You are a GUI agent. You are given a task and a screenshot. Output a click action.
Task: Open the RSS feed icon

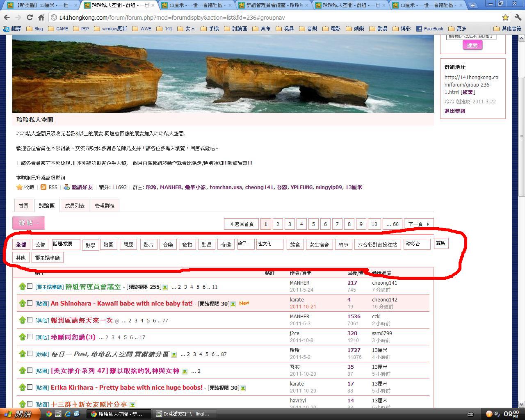pyautogui.click(x=43, y=187)
